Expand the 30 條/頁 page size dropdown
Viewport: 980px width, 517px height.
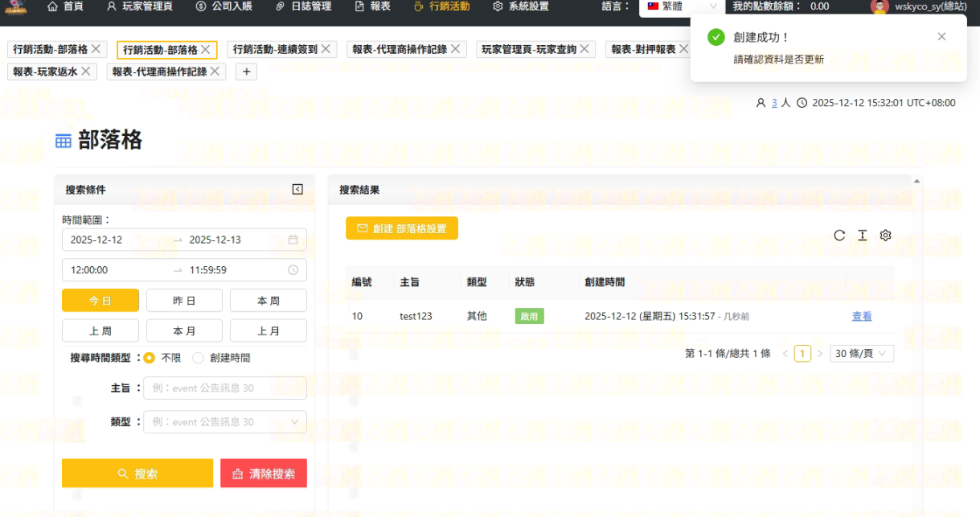tap(862, 354)
